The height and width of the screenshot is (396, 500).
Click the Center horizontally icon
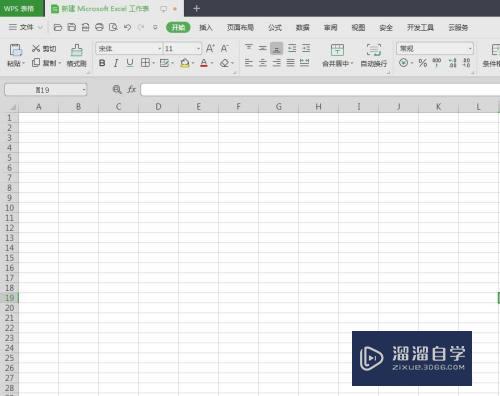pyautogui.click(x=263, y=63)
